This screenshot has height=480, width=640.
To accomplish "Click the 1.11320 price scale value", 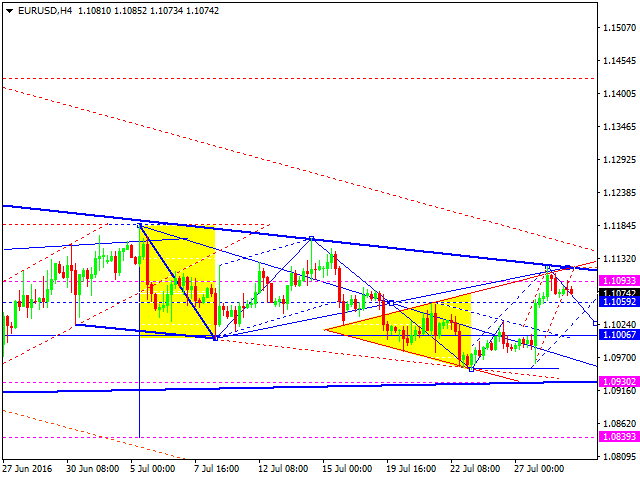I will [x=620, y=259].
